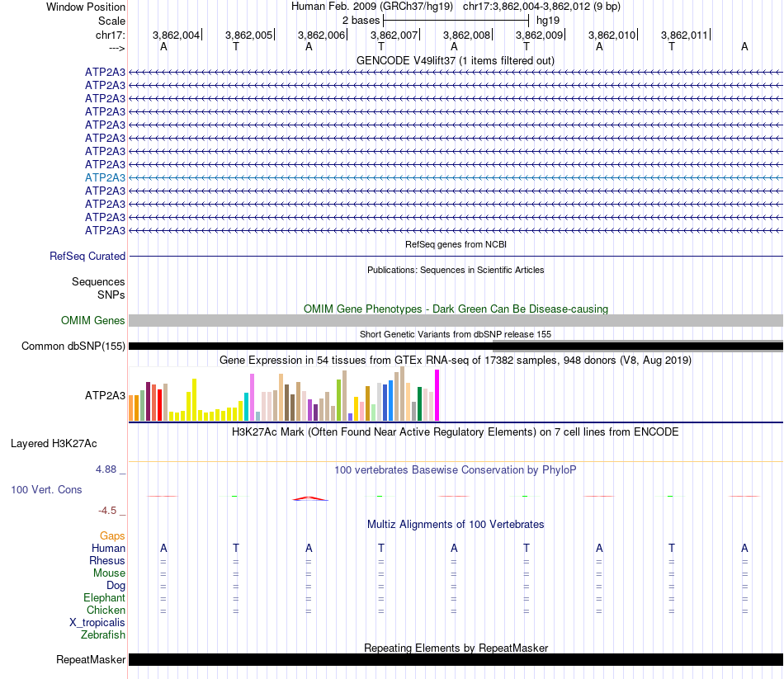Click the ---> sequence direction label
The image size is (784, 679).
[x=116, y=48]
